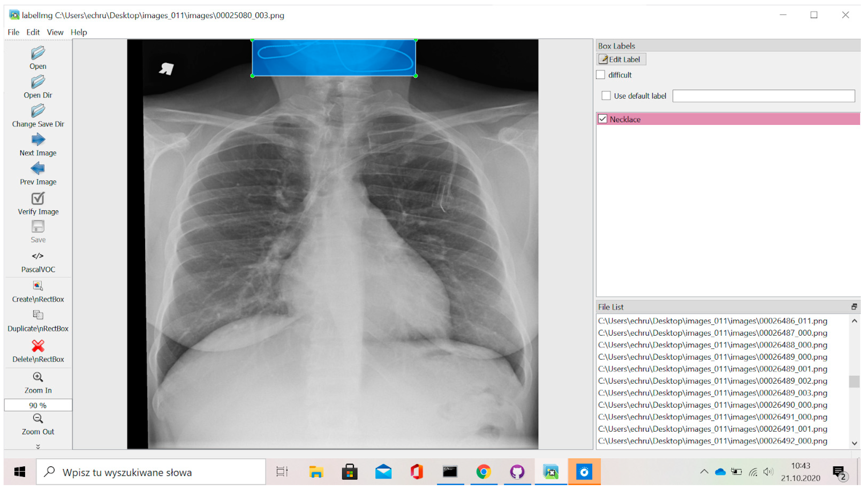Select file 00026489_002.png in the list
868x492 pixels.
click(712, 381)
